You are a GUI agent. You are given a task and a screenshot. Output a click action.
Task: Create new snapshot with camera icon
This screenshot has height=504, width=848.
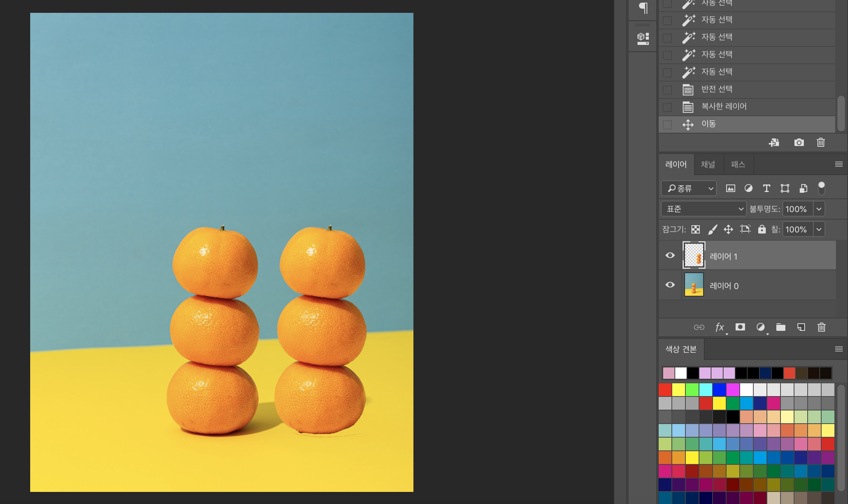(x=799, y=143)
